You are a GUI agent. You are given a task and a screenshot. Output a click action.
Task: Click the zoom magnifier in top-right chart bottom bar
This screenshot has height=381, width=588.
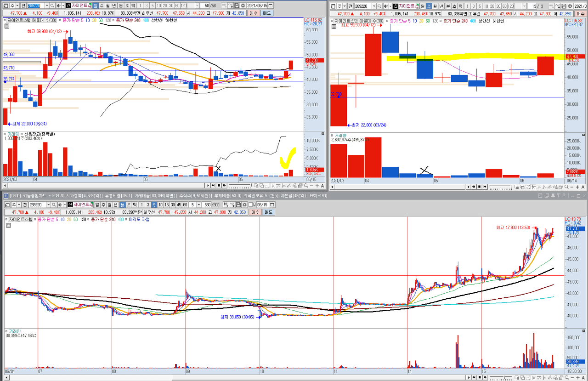[x=567, y=187]
